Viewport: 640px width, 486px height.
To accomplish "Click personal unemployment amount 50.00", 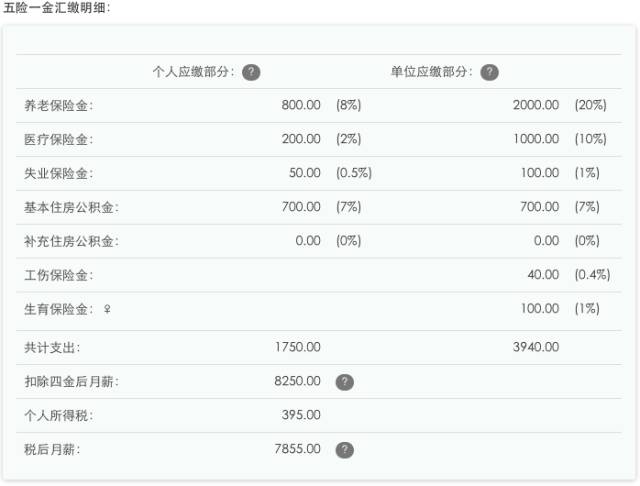I will pos(304,173).
